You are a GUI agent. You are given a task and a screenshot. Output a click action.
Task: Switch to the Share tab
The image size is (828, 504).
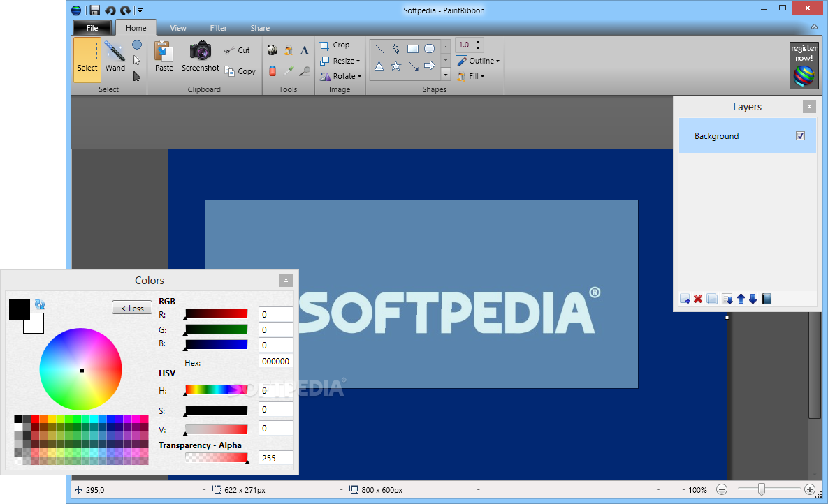coord(260,28)
